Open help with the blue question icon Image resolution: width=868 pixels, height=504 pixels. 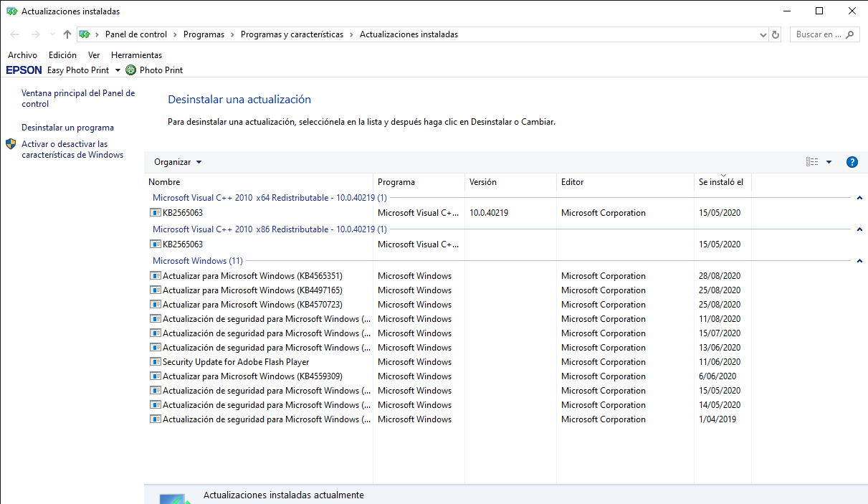852,162
